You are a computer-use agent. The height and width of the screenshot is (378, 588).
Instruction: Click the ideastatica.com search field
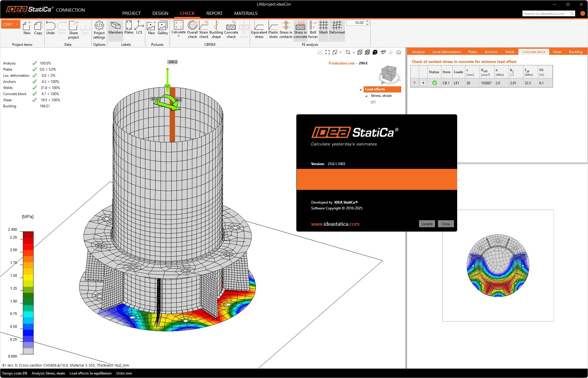tap(546, 13)
